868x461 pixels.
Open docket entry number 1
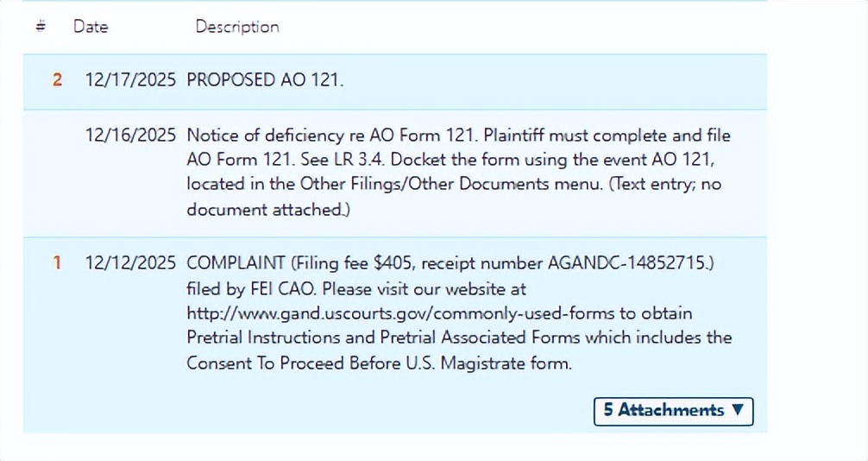click(57, 263)
